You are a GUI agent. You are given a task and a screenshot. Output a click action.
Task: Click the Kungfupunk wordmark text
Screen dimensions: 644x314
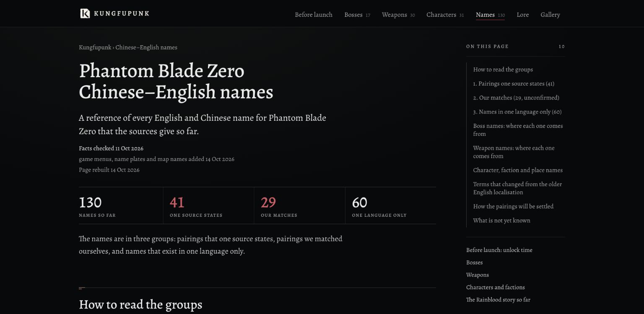(x=122, y=13)
